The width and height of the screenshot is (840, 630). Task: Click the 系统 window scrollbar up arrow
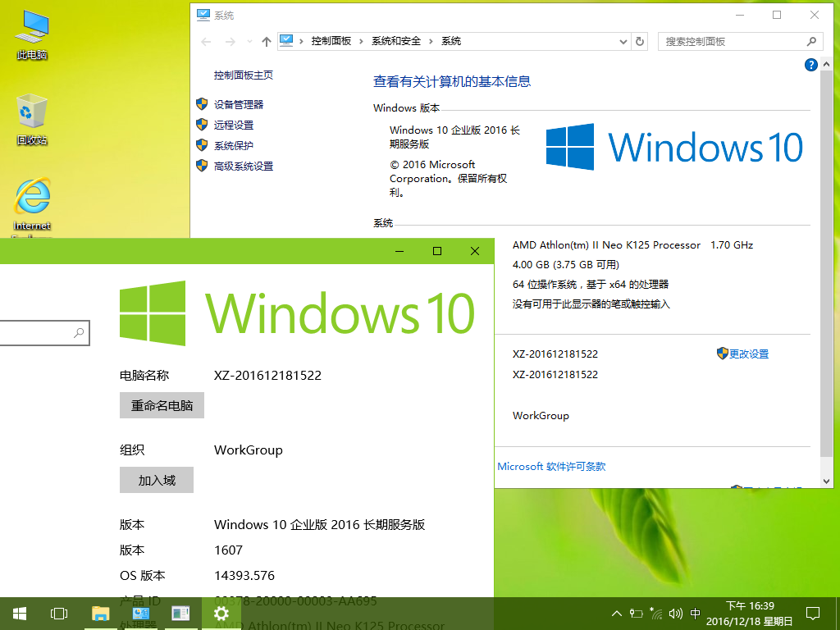tap(826, 64)
